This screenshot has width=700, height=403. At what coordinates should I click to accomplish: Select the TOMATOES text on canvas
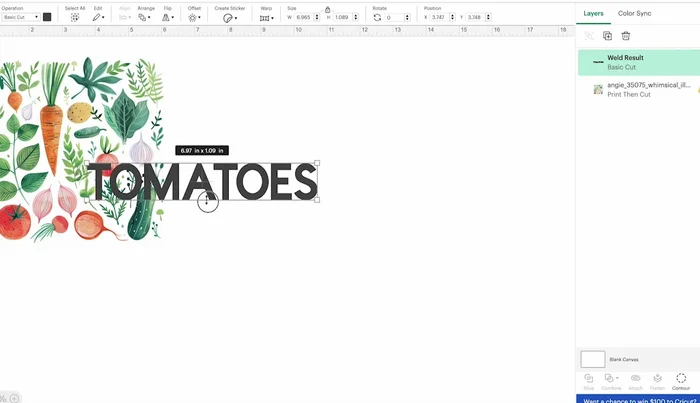click(202, 182)
